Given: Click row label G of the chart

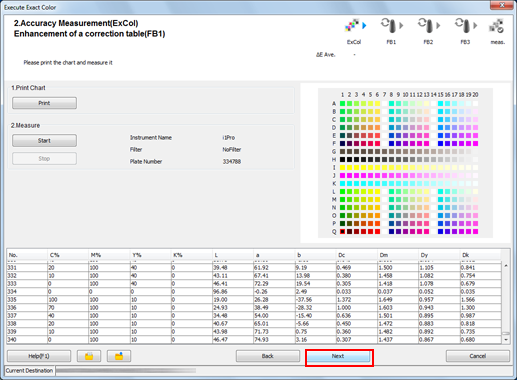Looking at the screenshot, I should [334, 151].
